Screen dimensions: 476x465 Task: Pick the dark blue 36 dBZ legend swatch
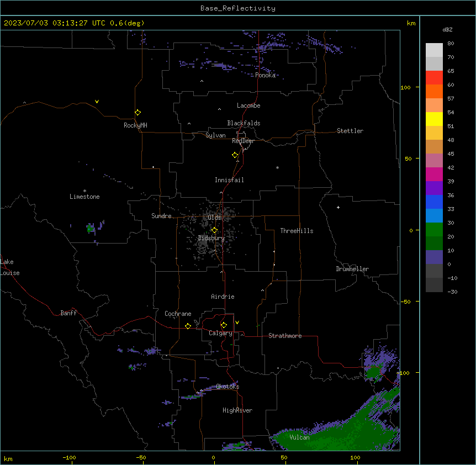pyautogui.click(x=434, y=202)
